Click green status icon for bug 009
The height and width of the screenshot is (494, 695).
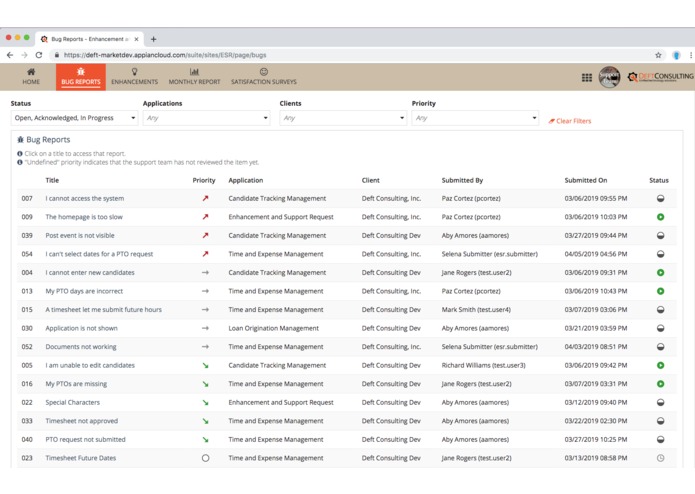pyautogui.click(x=660, y=217)
